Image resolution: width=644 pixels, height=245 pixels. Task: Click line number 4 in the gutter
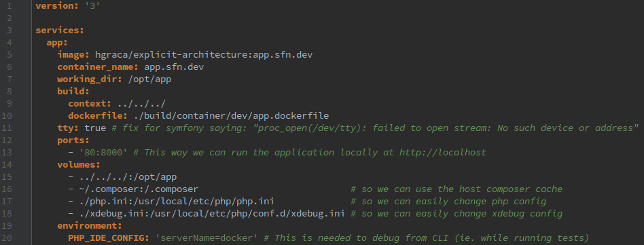[10, 43]
